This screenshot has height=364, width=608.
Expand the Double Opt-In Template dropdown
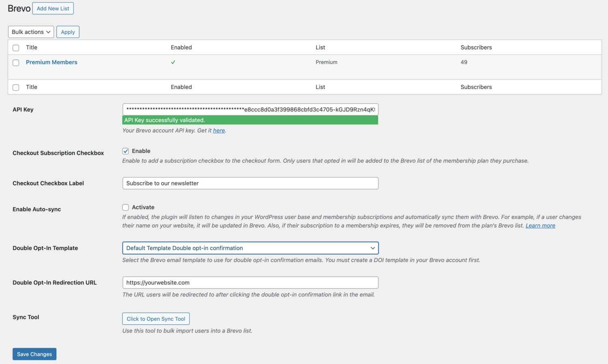[250, 248]
